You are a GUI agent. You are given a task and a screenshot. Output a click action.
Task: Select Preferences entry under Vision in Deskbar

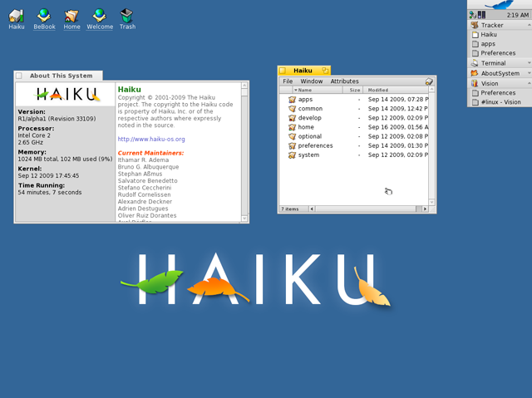[500, 93]
